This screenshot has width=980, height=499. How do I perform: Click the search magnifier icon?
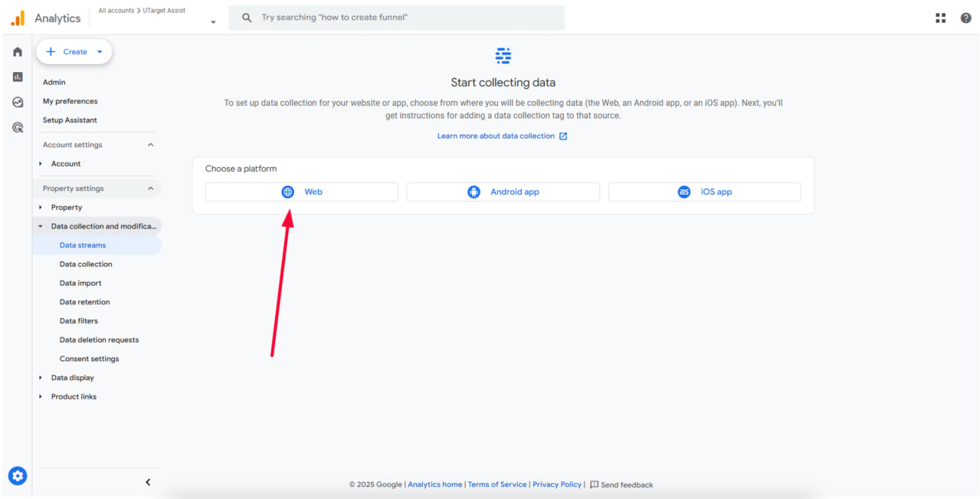tap(247, 18)
